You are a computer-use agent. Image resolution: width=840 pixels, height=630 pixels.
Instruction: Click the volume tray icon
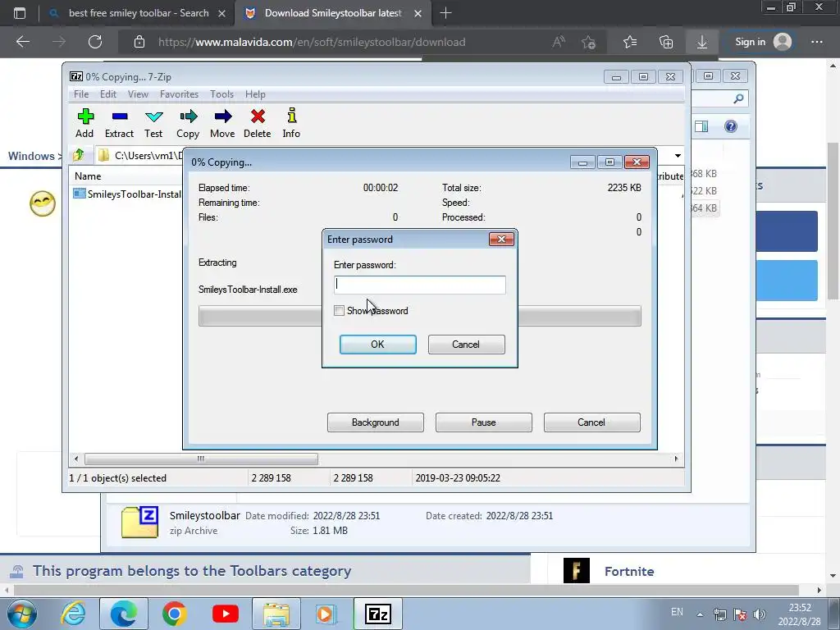[x=760, y=614]
